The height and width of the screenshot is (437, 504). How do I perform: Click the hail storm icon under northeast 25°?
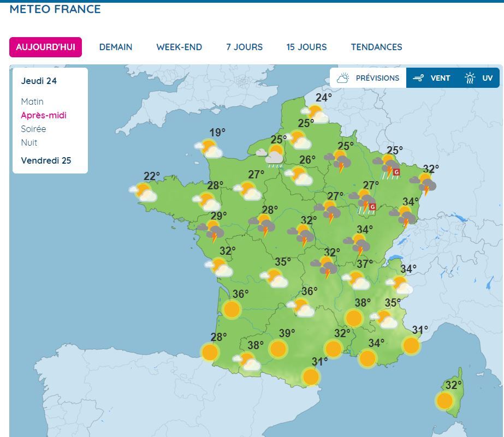point(387,166)
